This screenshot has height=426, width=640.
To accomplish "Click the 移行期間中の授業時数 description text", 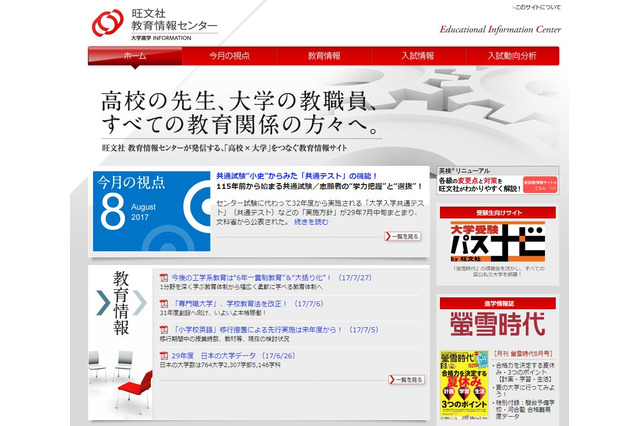I will pos(224,339).
